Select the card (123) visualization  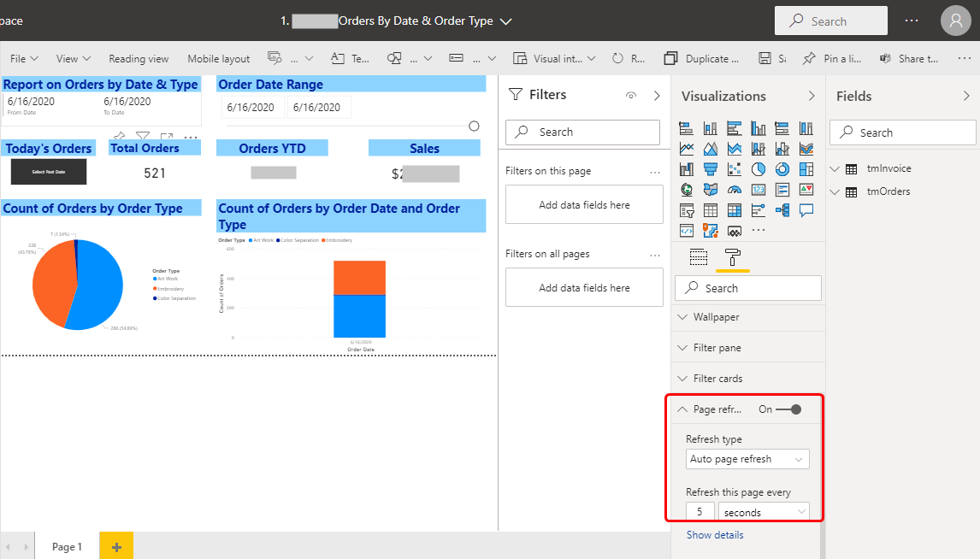[759, 190]
